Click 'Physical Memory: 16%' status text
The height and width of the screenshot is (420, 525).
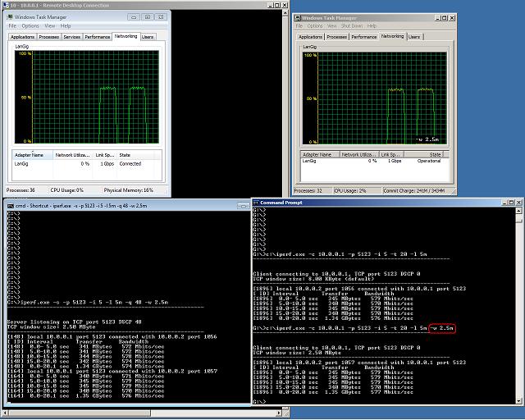129,190
